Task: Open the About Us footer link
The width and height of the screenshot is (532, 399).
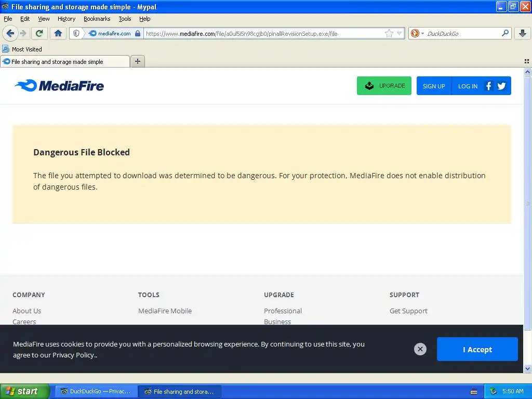Action: tap(27, 311)
